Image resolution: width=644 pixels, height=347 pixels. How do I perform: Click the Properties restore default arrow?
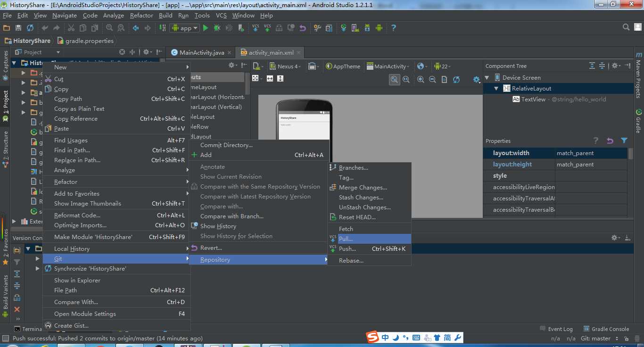click(x=610, y=140)
